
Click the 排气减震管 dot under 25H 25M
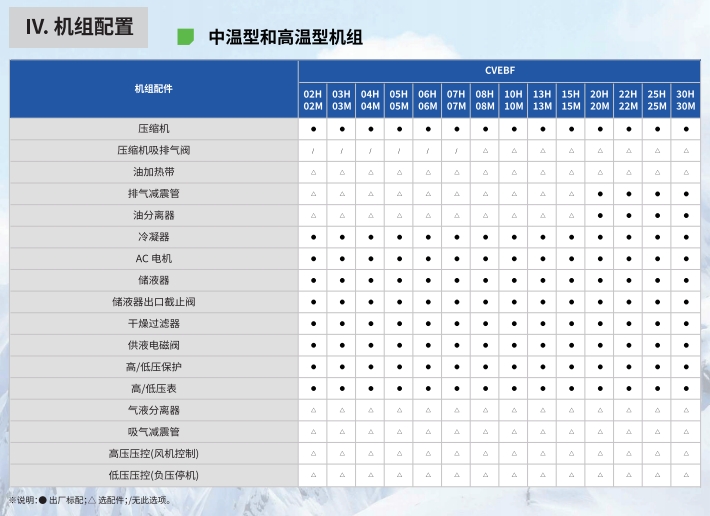pos(657,194)
